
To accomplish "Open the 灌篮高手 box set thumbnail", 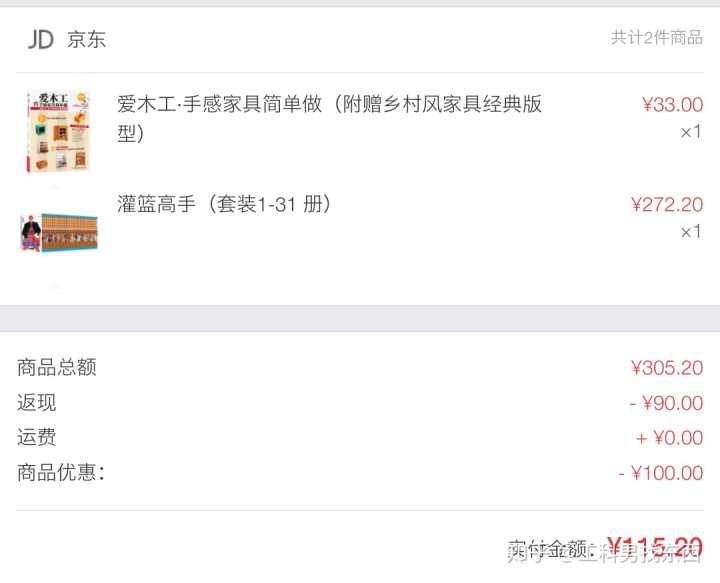I will (x=59, y=232).
